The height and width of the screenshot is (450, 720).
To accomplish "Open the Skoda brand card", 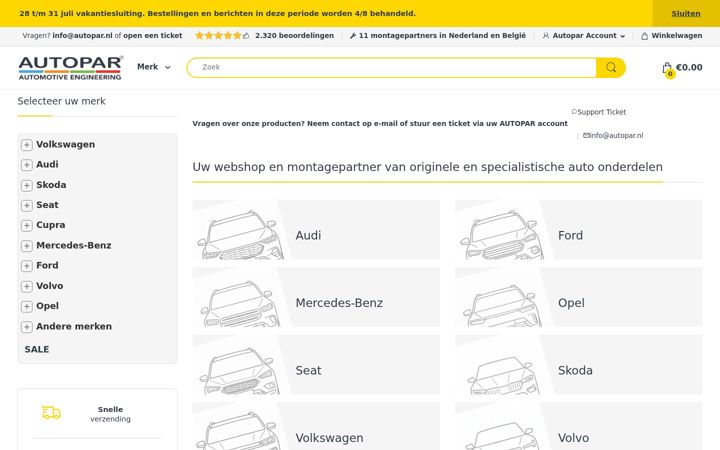I will click(x=579, y=364).
